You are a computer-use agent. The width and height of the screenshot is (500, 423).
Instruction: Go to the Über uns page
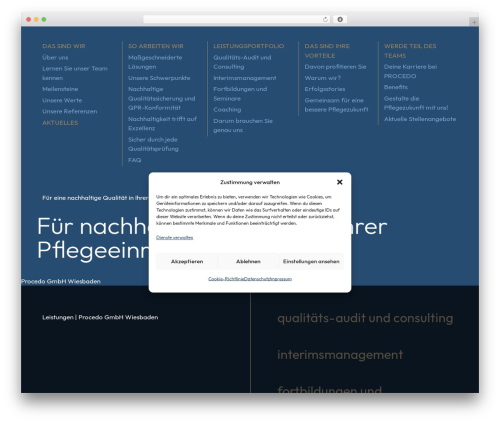55,57
